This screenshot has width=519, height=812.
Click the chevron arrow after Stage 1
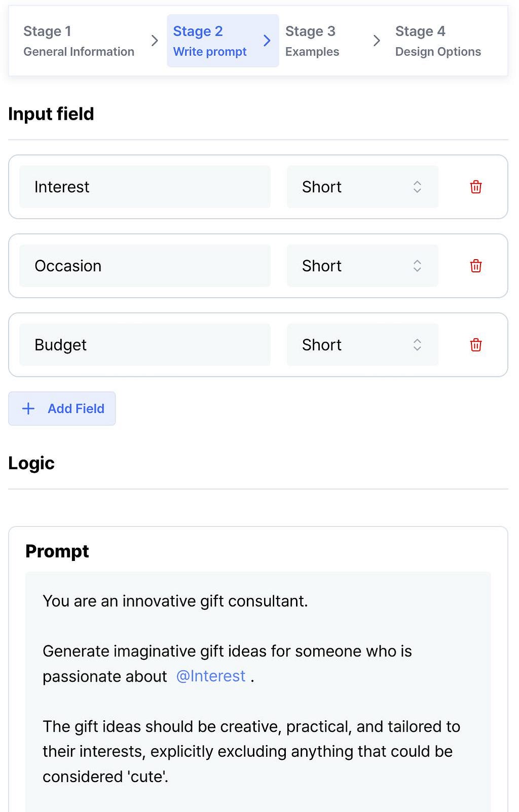click(x=155, y=41)
